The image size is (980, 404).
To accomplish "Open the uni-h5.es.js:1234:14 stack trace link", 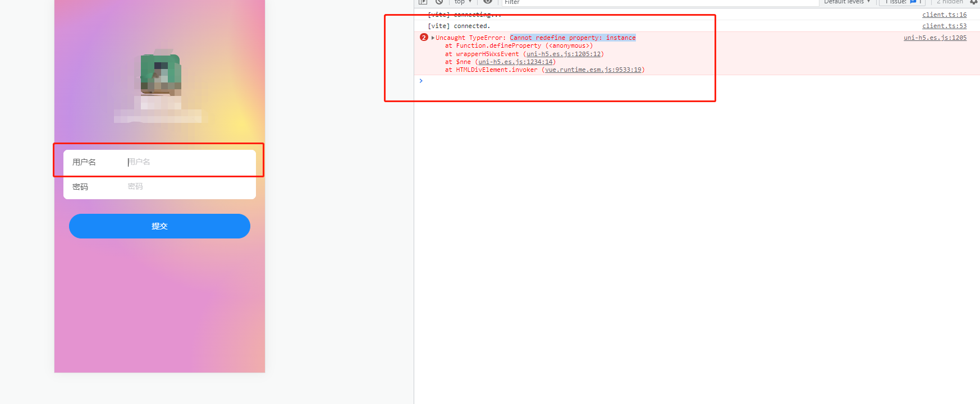I will point(515,62).
